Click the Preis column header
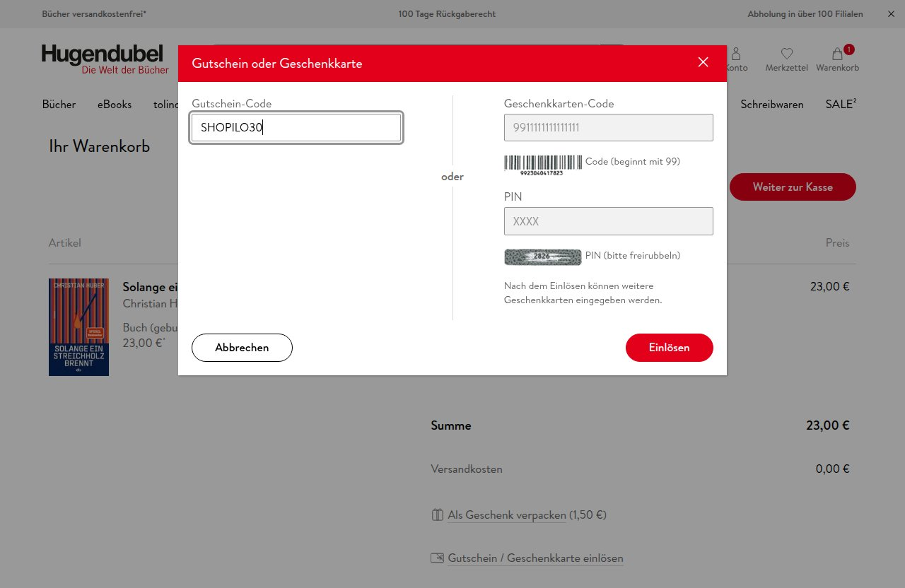Viewport: 905px width, 588px height. click(837, 243)
